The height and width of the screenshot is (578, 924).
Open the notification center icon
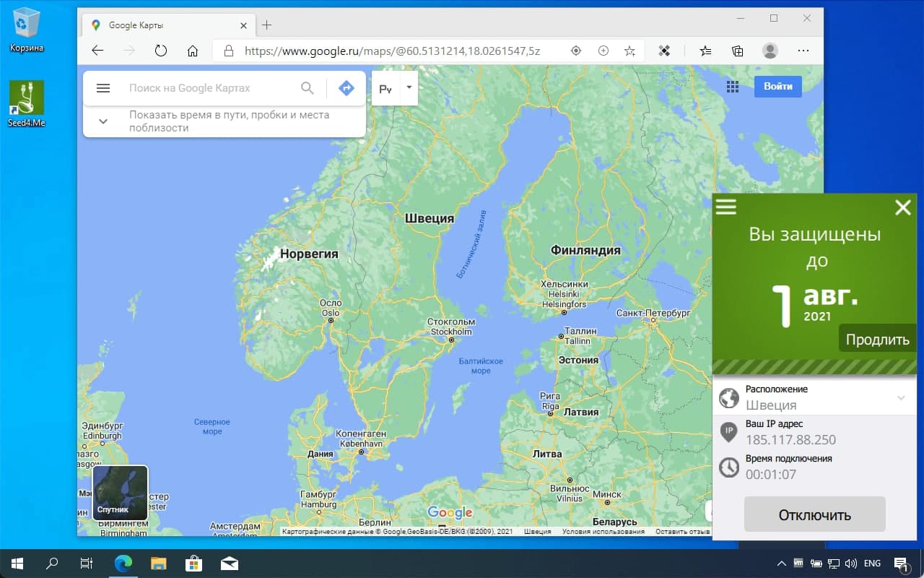point(902,564)
